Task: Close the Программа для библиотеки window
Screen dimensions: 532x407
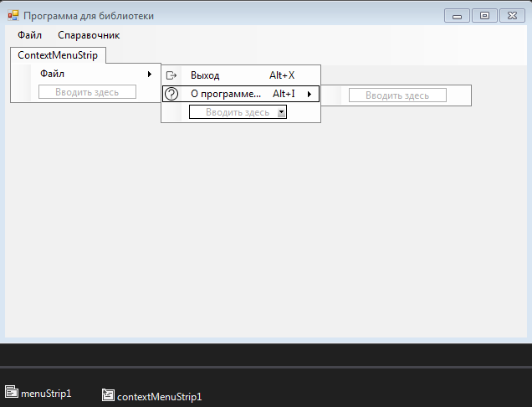Action: click(x=512, y=16)
